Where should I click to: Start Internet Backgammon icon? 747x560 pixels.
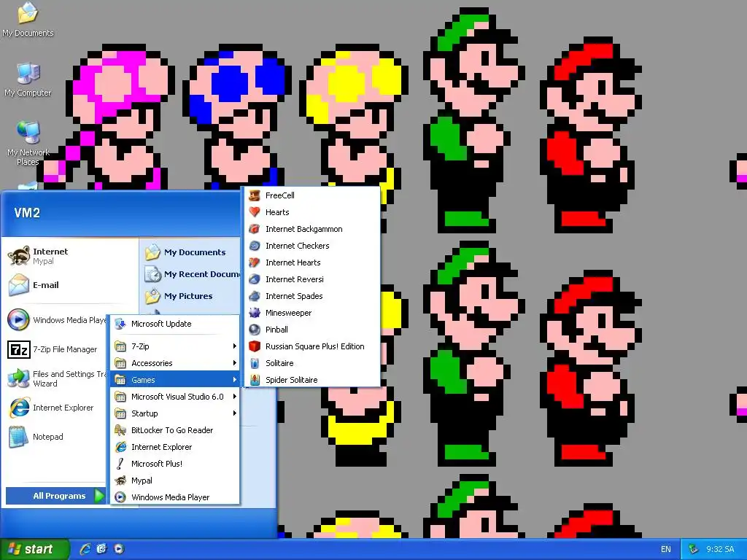click(x=255, y=229)
